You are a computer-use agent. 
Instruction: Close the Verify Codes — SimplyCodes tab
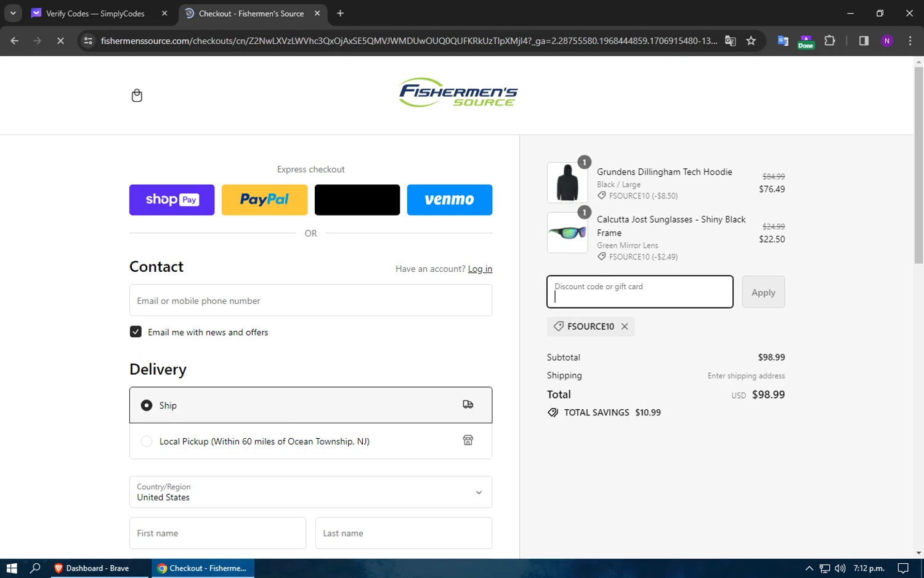(x=164, y=14)
